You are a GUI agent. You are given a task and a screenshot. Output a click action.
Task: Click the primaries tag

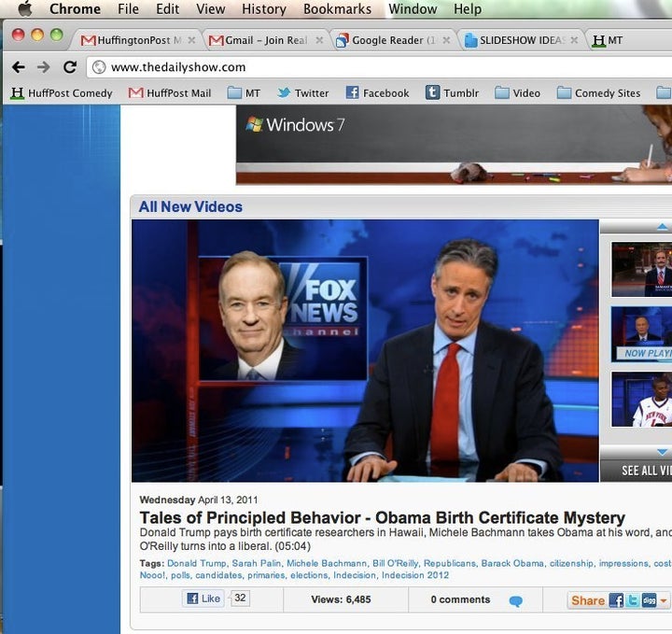[x=266, y=575]
